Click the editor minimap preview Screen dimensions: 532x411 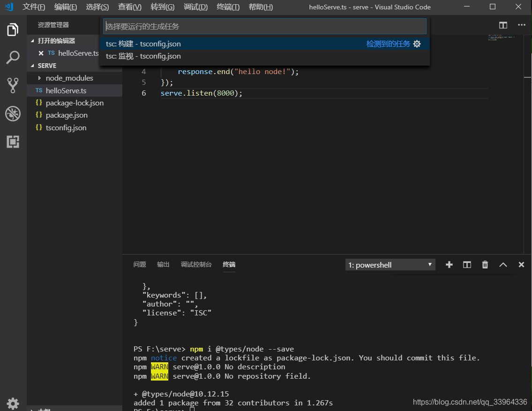pos(502,37)
